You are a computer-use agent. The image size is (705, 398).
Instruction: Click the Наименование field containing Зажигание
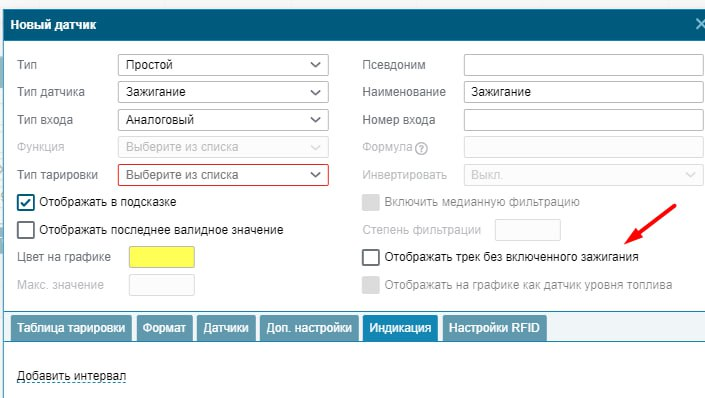pyautogui.click(x=583, y=92)
